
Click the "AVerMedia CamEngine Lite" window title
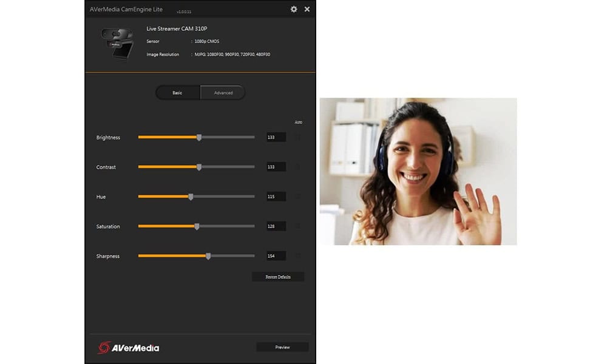[126, 9]
